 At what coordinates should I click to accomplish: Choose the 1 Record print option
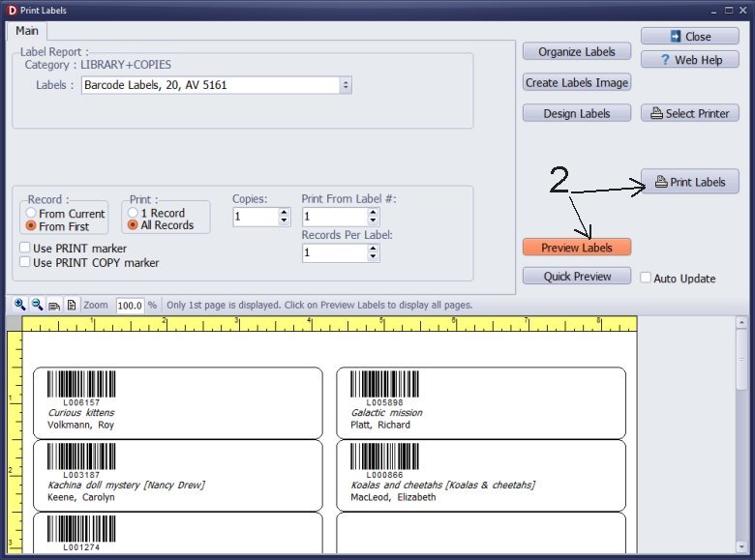tap(157, 213)
